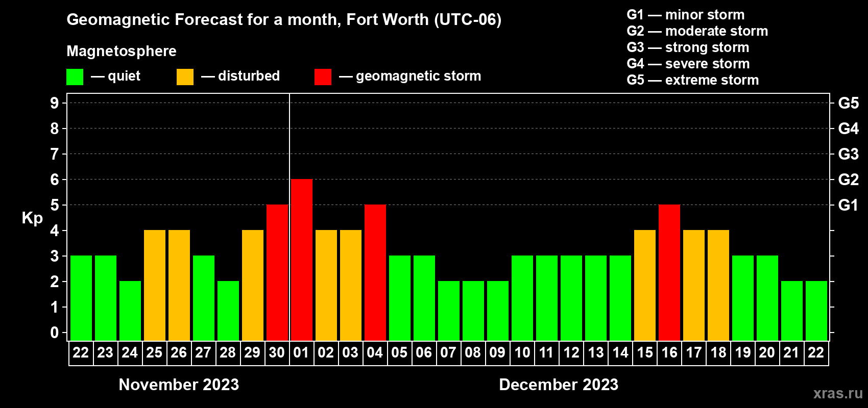Click the 'quiet' legend label

tap(124, 76)
